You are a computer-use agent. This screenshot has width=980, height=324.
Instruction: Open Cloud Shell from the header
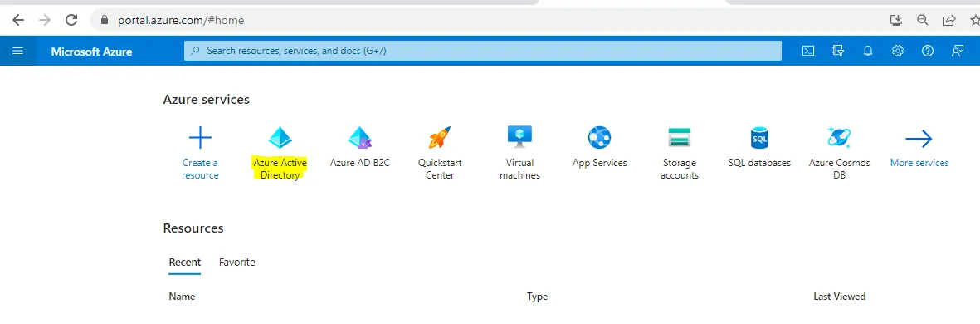coord(808,51)
